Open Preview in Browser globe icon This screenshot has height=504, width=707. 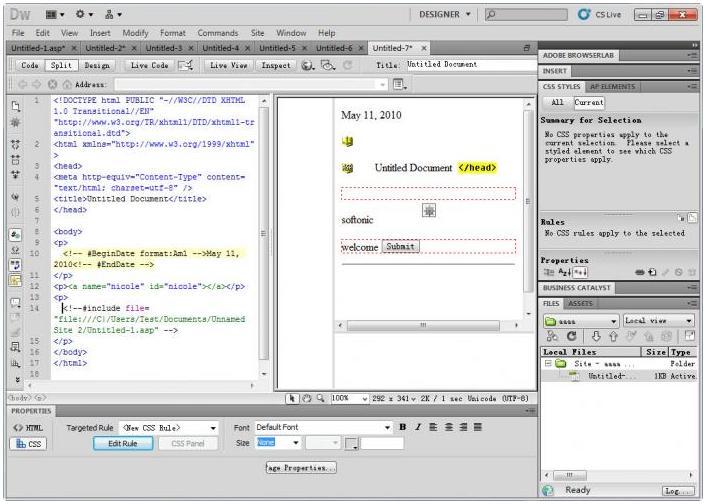point(308,66)
